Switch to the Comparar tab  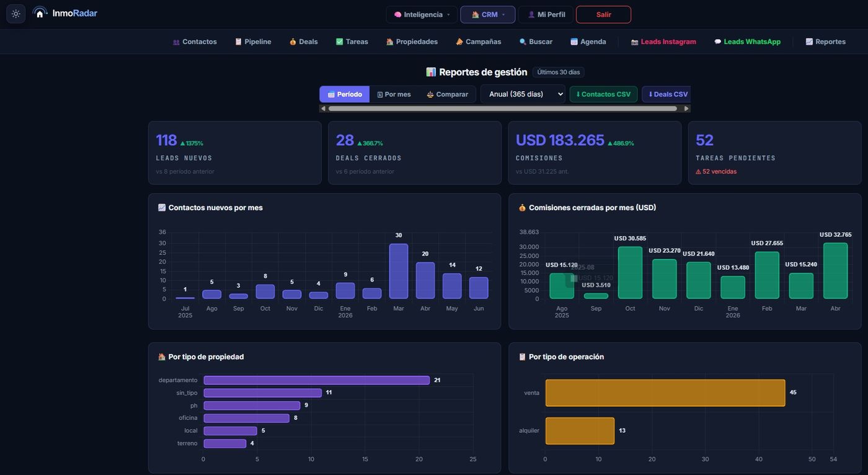coord(447,94)
